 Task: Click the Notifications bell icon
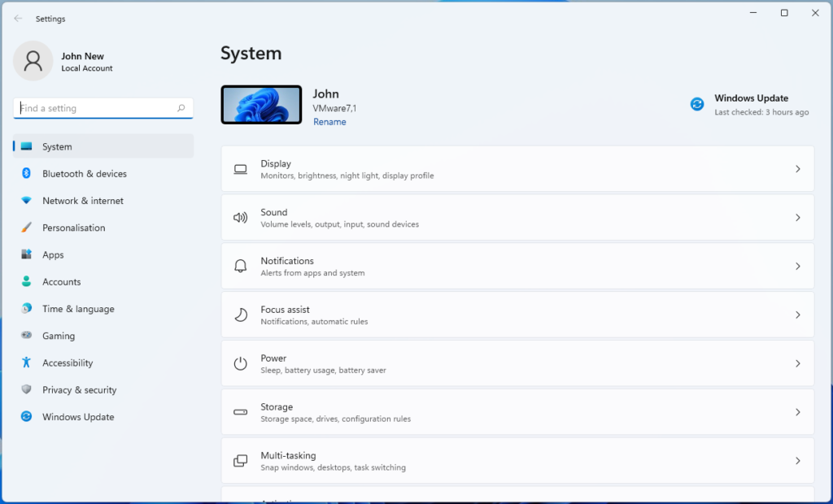[x=240, y=266]
